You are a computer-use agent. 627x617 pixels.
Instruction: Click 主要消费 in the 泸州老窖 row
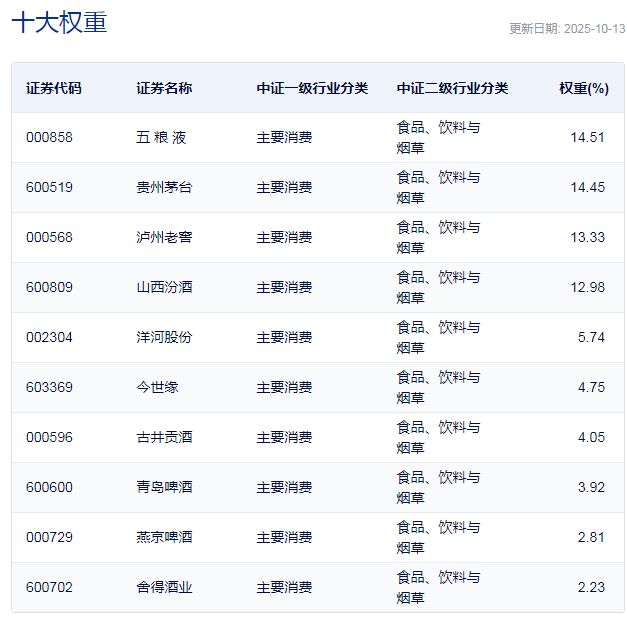click(284, 237)
